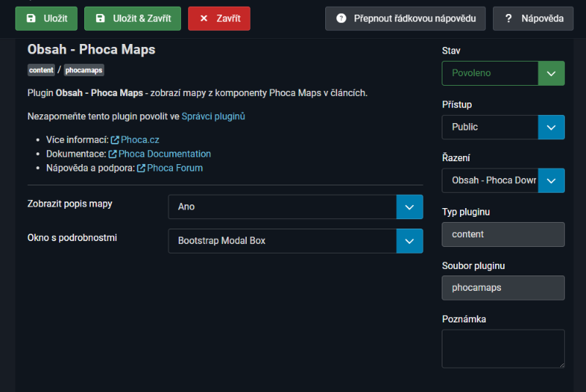Click the red Zavřít button
Viewport: 586px width, 392px height.
(x=219, y=18)
